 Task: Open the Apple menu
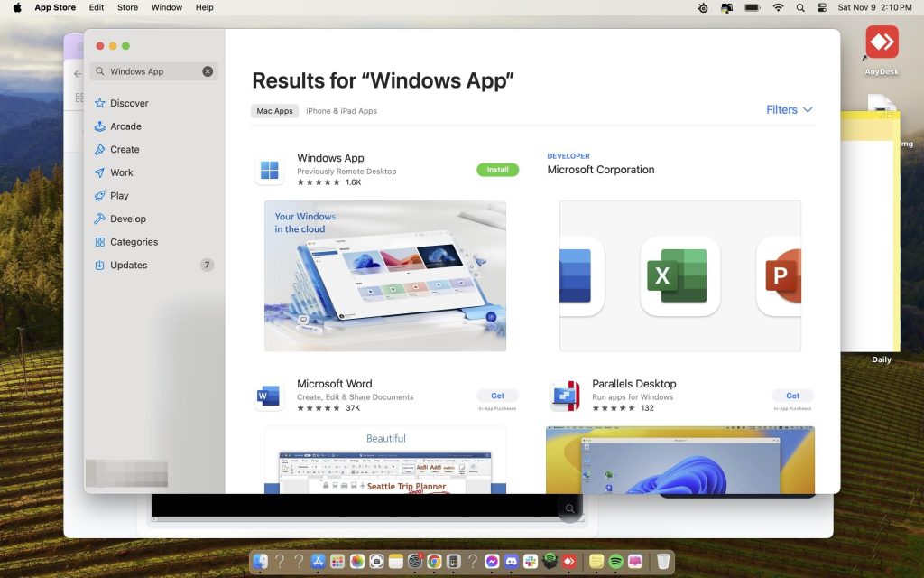click(17, 7)
